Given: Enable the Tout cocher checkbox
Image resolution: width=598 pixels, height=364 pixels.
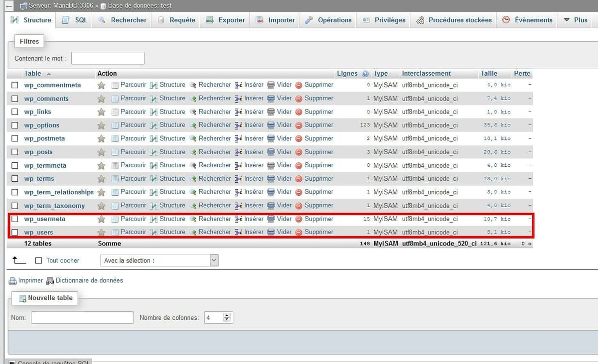Looking at the screenshot, I should 39,260.
